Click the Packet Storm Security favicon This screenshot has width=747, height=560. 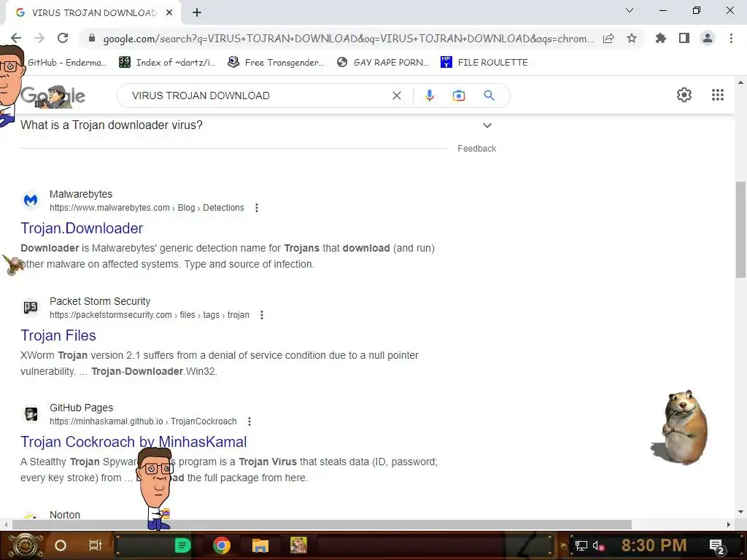31,308
